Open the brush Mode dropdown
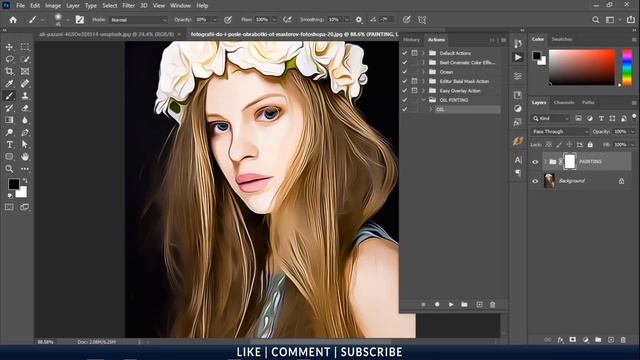 tap(139, 20)
